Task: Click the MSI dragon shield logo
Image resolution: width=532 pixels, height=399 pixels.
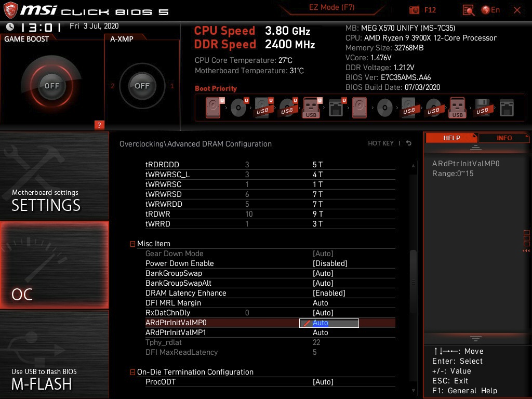Action: coord(10,10)
